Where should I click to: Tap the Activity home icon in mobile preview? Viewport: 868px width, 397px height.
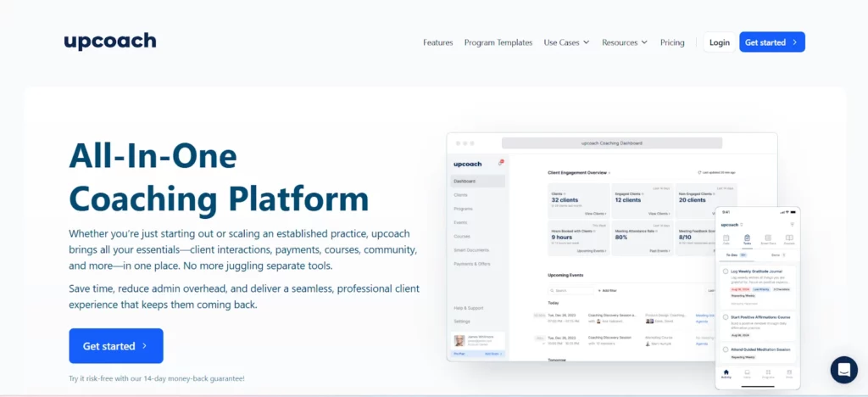coord(726,373)
